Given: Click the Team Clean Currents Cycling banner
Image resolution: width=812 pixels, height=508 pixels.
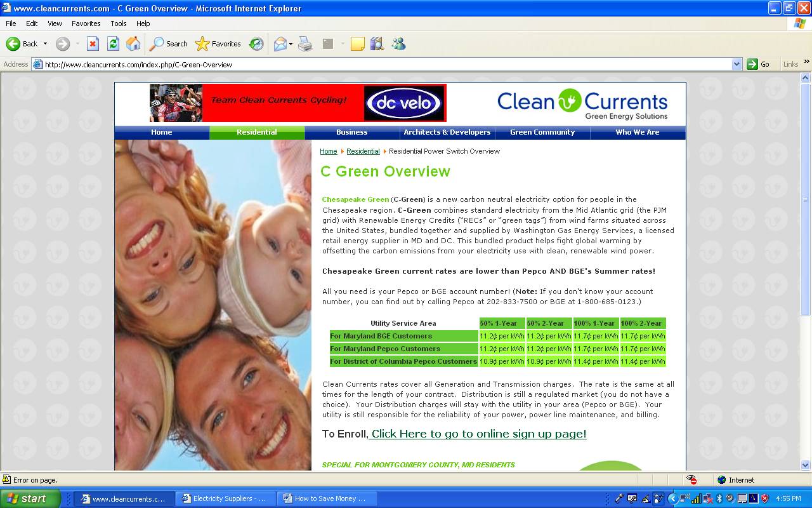Looking at the screenshot, I should tap(298, 103).
